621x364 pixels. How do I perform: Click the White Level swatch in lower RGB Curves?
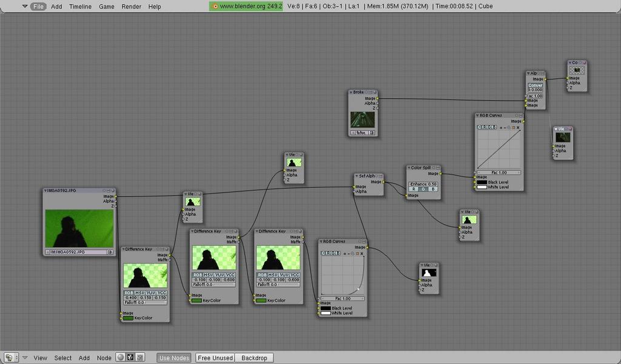(326, 313)
